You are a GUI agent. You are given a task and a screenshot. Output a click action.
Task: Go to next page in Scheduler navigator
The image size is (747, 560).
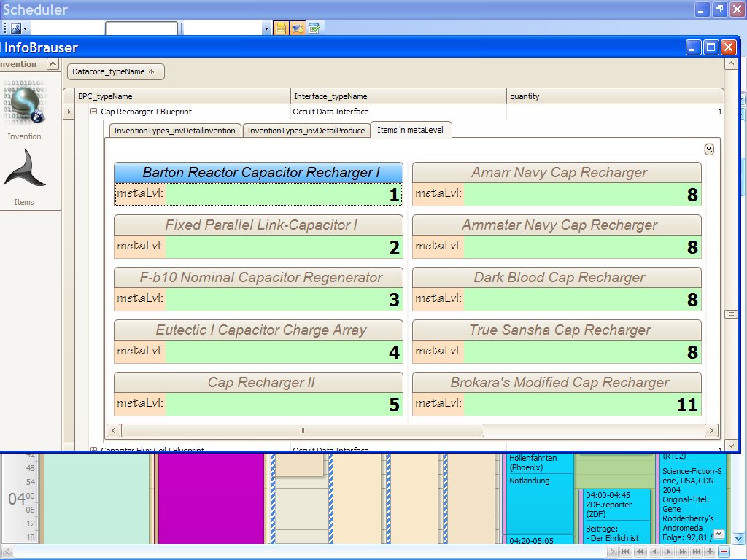pyautogui.click(x=682, y=551)
